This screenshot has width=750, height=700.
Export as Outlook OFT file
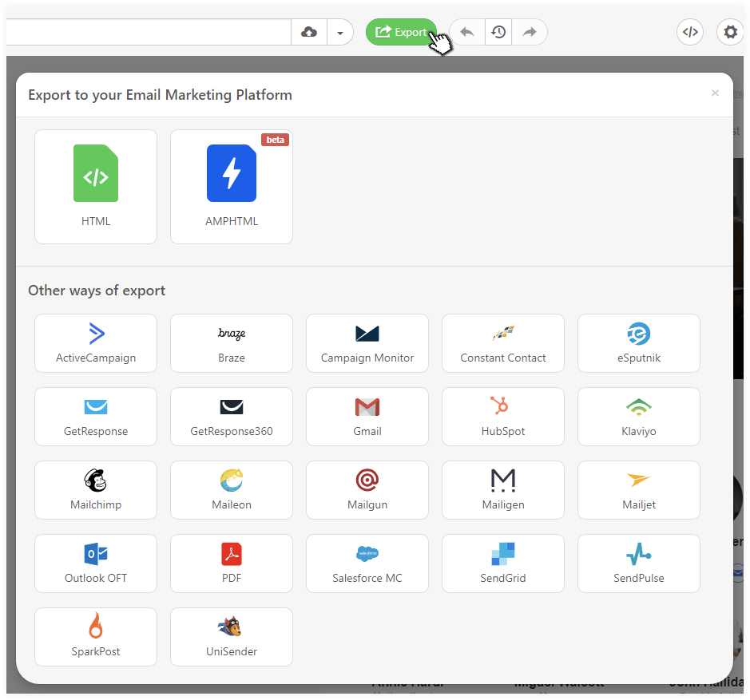(x=96, y=564)
